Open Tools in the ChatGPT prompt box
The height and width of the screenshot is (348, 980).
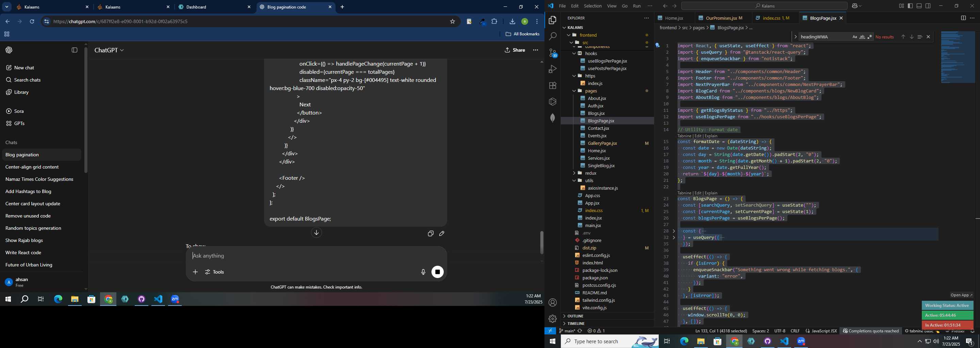click(x=215, y=272)
